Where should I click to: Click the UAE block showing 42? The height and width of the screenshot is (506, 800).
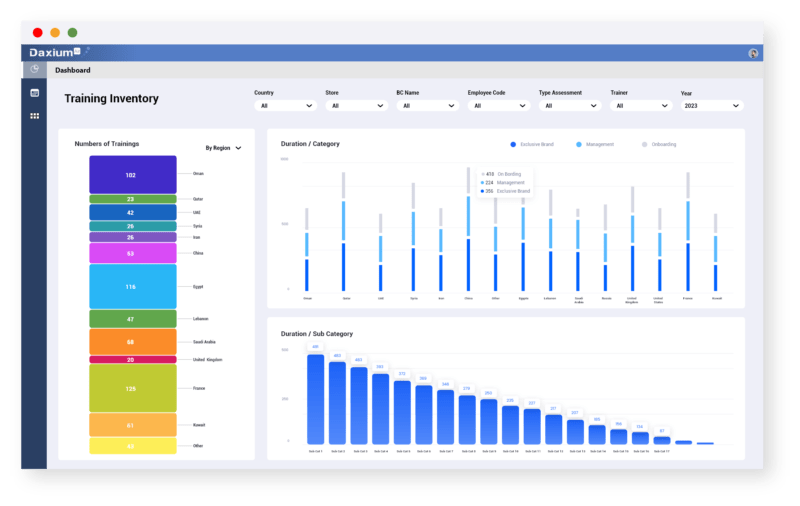133,212
